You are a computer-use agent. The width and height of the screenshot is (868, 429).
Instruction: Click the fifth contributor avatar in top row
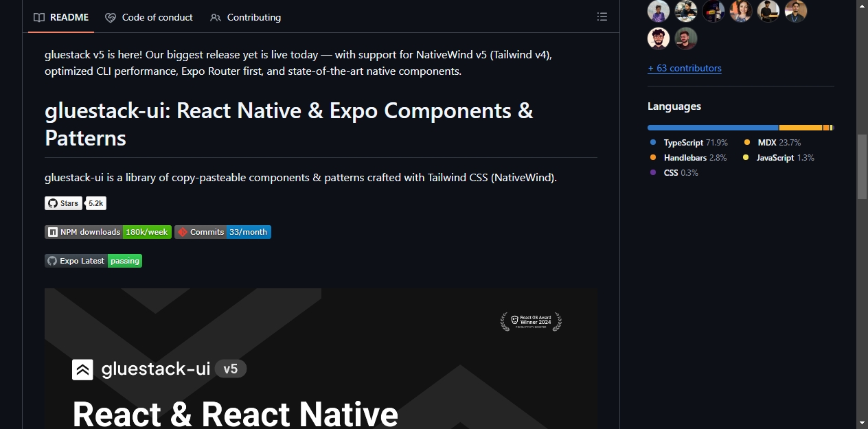pos(768,11)
